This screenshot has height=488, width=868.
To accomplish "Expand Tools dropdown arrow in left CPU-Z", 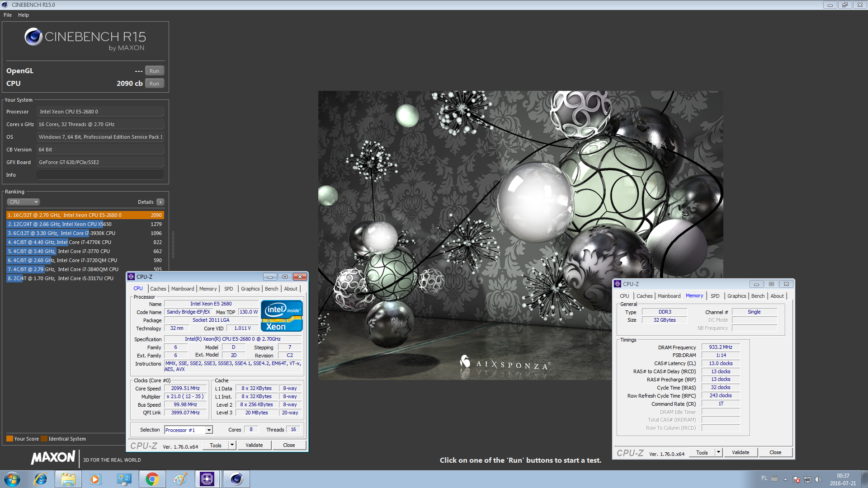I will (232, 445).
